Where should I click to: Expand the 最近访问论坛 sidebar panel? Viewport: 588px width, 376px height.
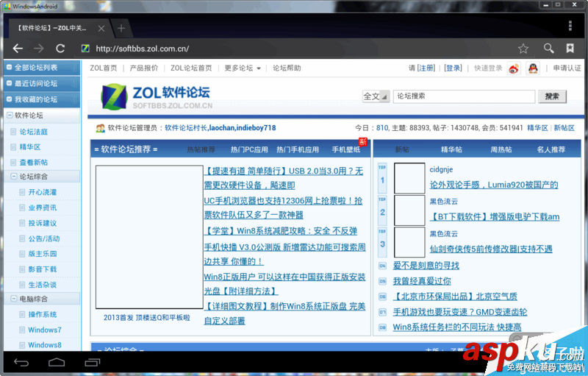point(42,83)
